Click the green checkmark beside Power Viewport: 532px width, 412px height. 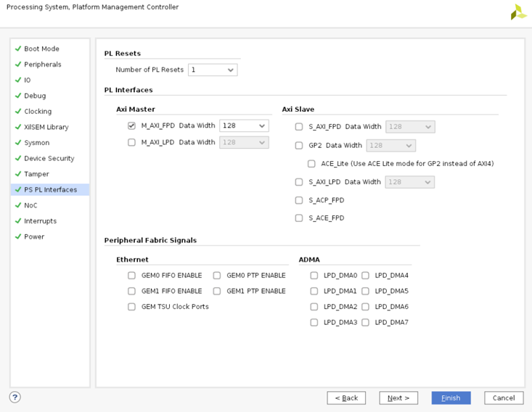click(18, 236)
